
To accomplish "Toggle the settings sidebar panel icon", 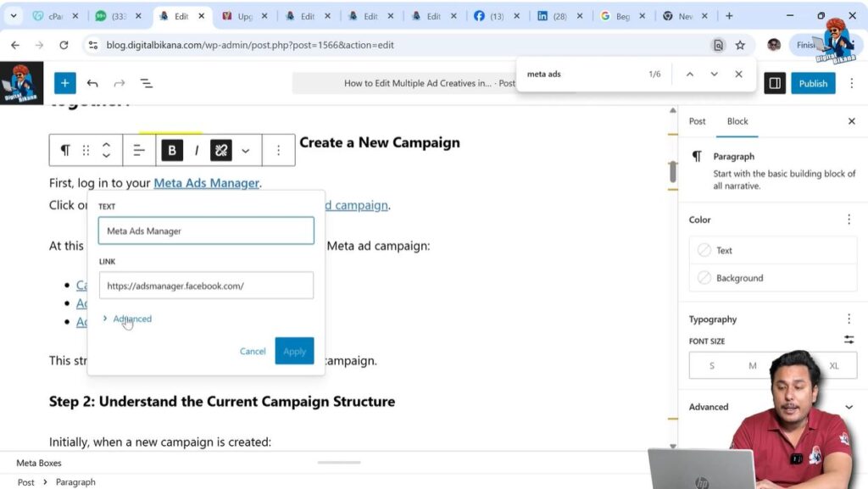I will pyautogui.click(x=774, y=83).
